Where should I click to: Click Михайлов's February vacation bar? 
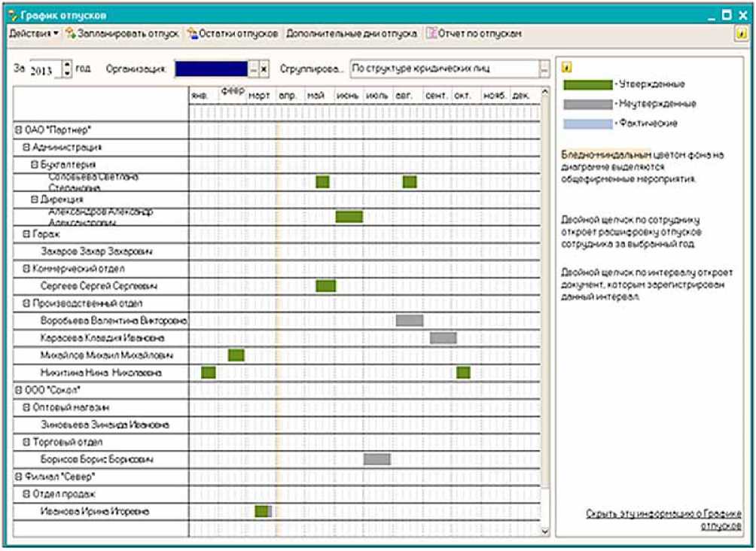tap(236, 356)
